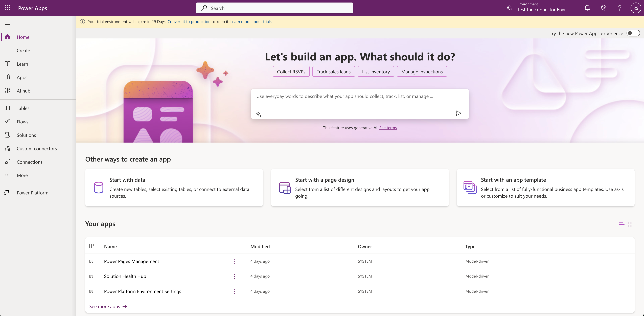The width and height of the screenshot is (644, 316).
Task: Open Power Pages Management more options menu
Action: point(234,261)
